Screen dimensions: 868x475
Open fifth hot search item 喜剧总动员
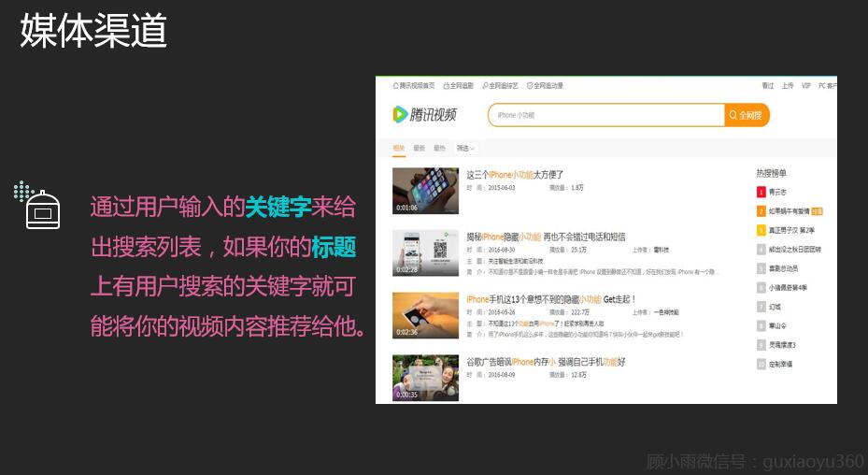coord(783,268)
